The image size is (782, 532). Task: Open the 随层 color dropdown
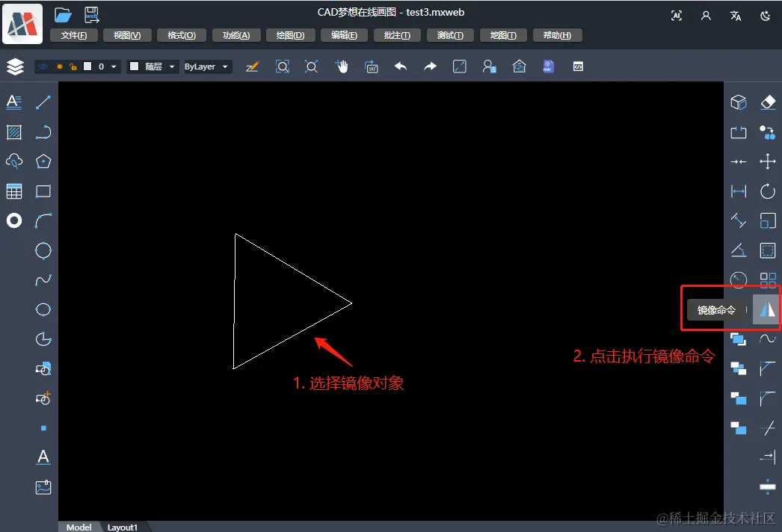153,66
